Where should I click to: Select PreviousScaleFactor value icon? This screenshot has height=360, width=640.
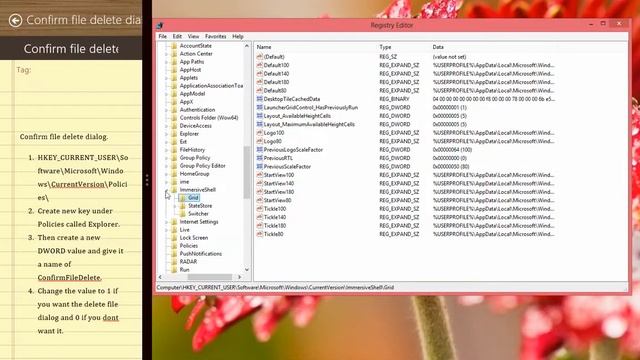[260, 167]
